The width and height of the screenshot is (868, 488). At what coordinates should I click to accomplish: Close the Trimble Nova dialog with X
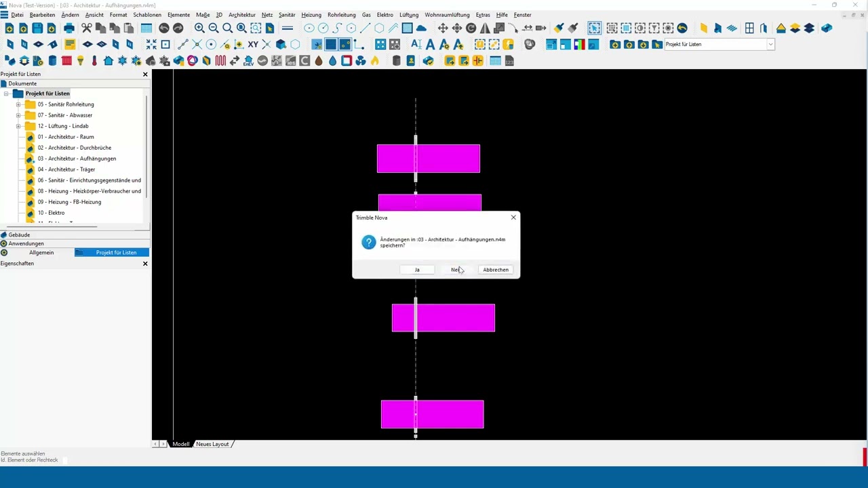pyautogui.click(x=513, y=218)
